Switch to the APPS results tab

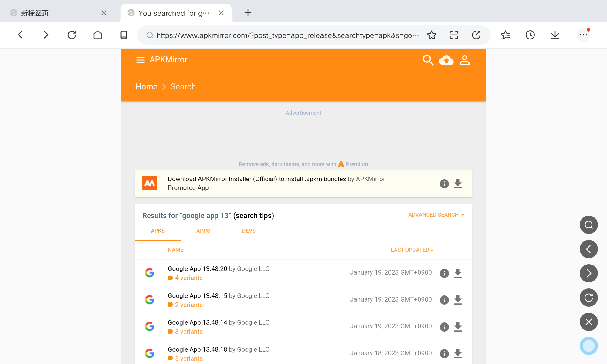203,231
